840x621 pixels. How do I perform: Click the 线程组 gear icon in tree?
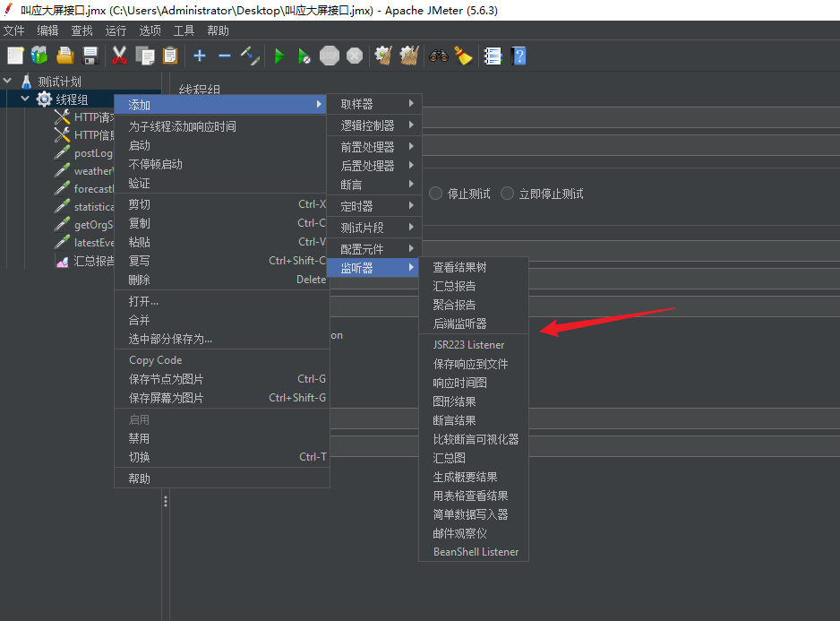click(44, 99)
